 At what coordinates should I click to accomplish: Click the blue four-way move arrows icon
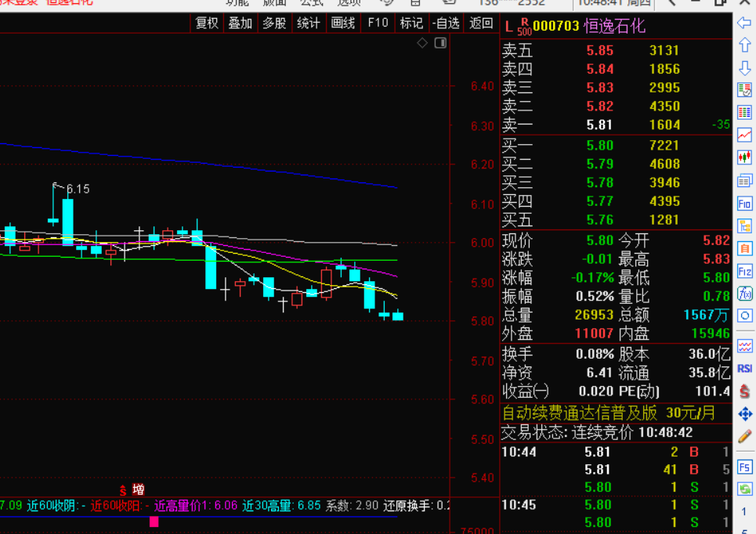click(x=744, y=413)
